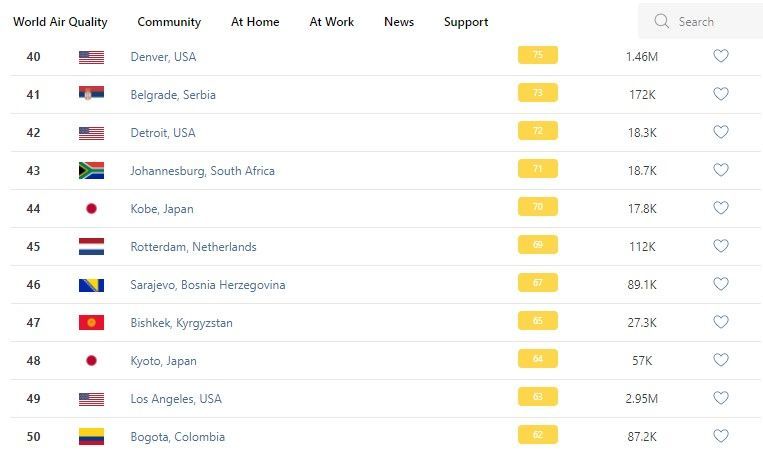Open the Community menu item

169,21
